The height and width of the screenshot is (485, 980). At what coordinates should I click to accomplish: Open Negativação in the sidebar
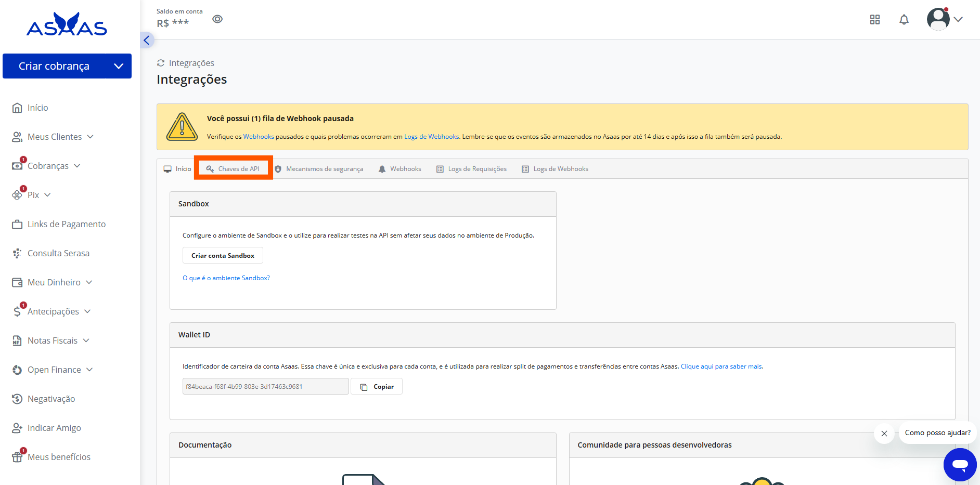tap(51, 399)
